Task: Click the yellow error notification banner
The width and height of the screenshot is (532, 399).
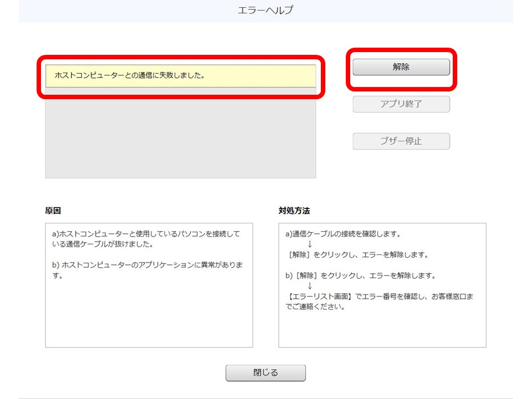Action: click(x=183, y=74)
